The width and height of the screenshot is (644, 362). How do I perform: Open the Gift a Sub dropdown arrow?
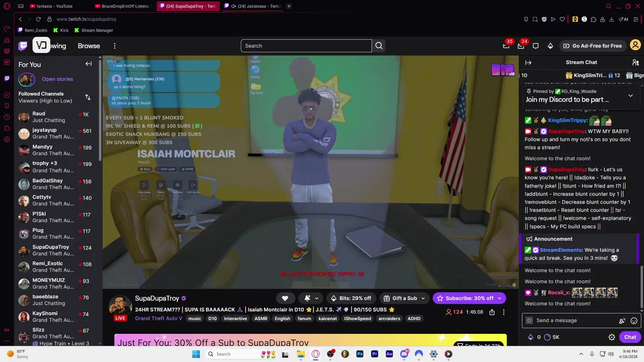(x=423, y=298)
